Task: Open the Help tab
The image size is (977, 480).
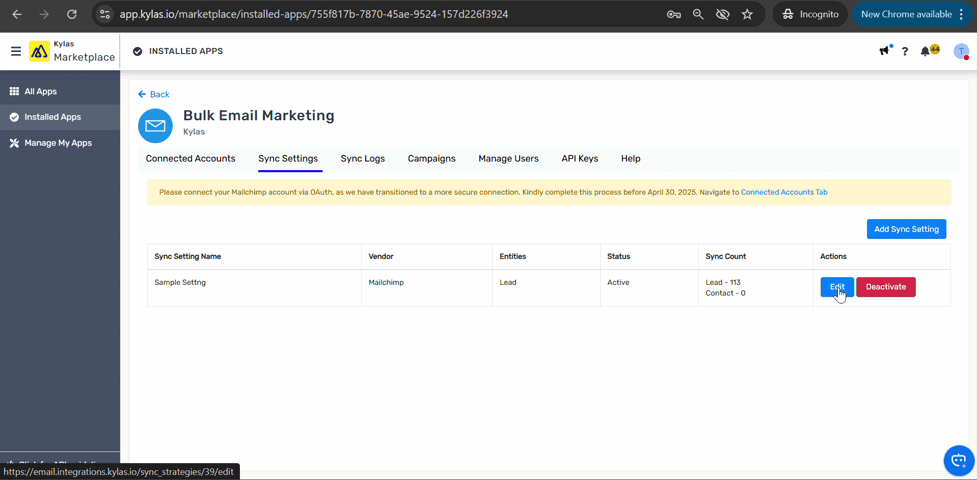Action: pos(631,158)
